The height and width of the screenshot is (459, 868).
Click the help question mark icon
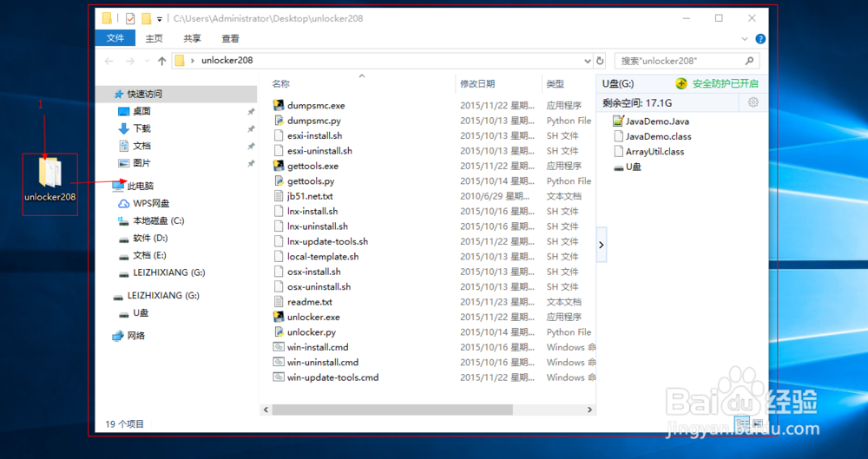pyautogui.click(x=760, y=39)
